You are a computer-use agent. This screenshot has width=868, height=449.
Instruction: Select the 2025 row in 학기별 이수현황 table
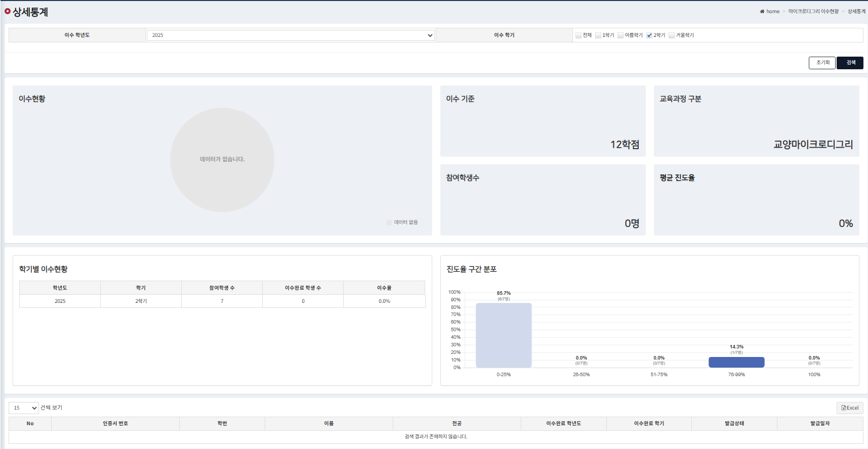coord(222,301)
